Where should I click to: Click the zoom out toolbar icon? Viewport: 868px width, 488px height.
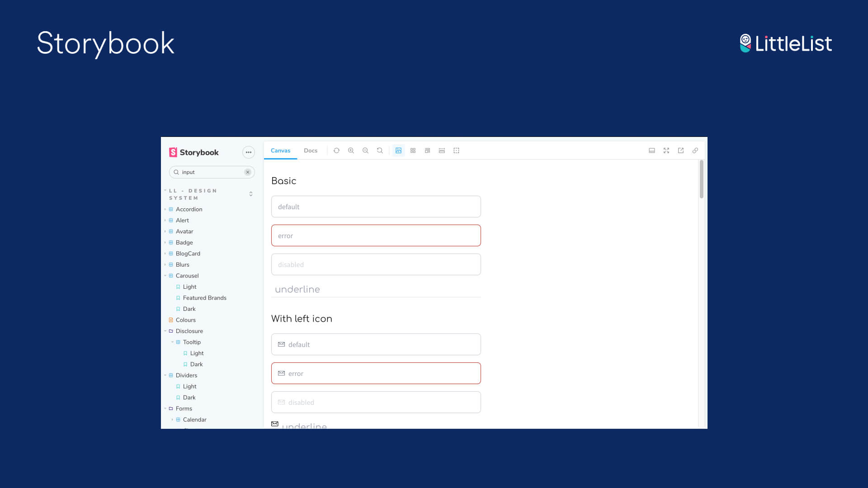pos(365,150)
